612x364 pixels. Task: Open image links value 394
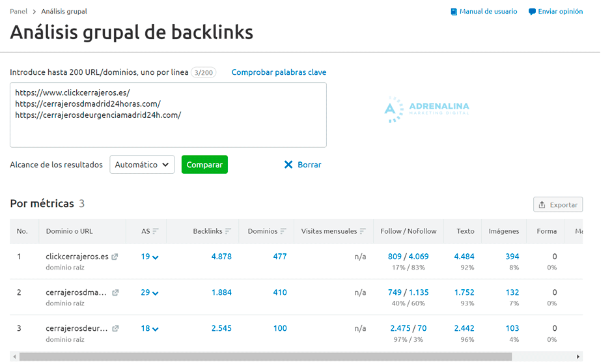[512, 257]
